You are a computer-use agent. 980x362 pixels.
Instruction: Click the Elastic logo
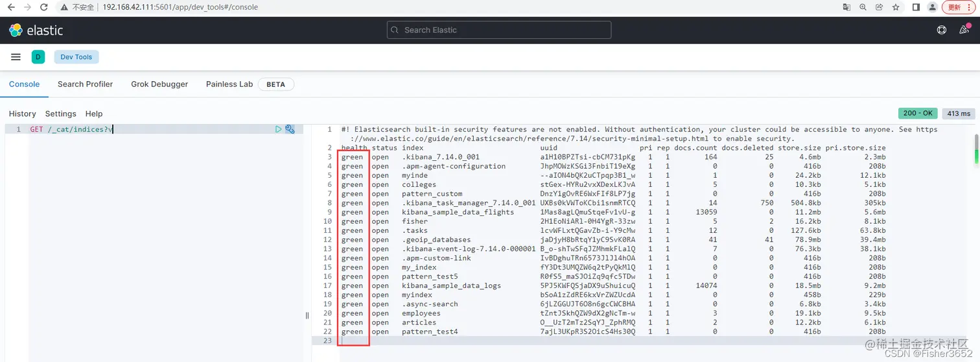click(x=36, y=30)
